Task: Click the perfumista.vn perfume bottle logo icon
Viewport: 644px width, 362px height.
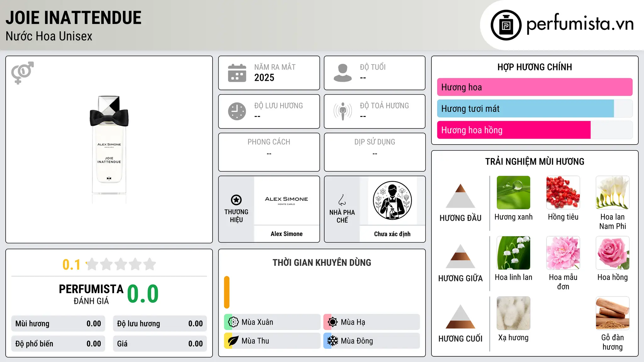Action: 506,25
